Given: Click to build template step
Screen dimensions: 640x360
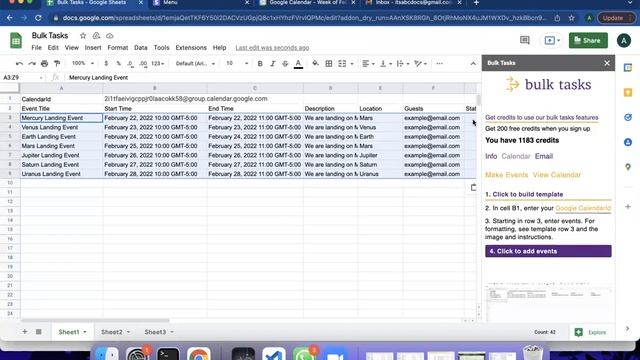Looking at the screenshot, I should coord(548,195).
